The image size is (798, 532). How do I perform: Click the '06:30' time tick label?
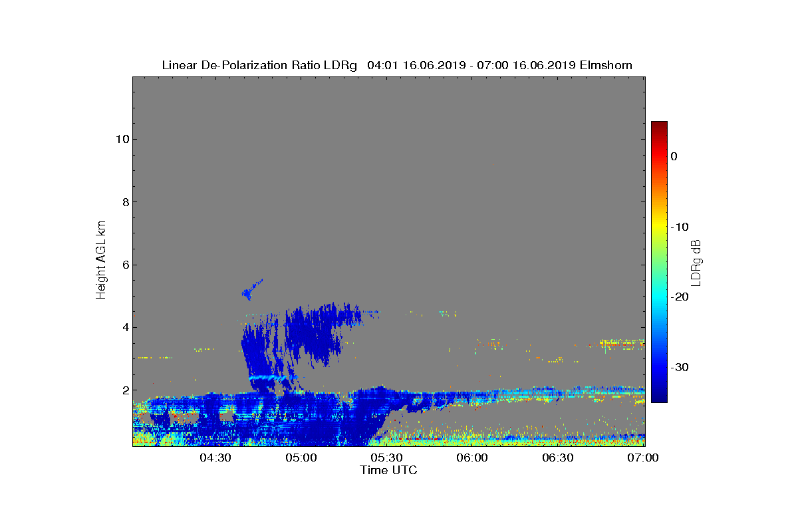click(559, 458)
